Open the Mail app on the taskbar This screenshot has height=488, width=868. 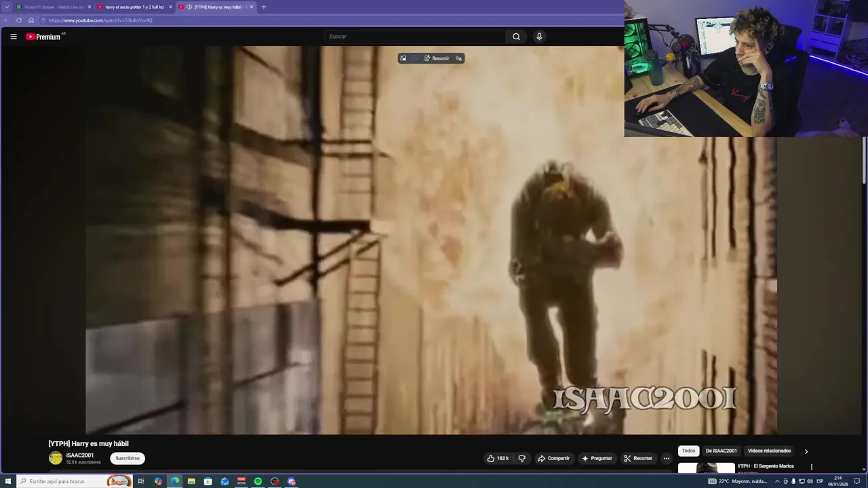coord(224,481)
